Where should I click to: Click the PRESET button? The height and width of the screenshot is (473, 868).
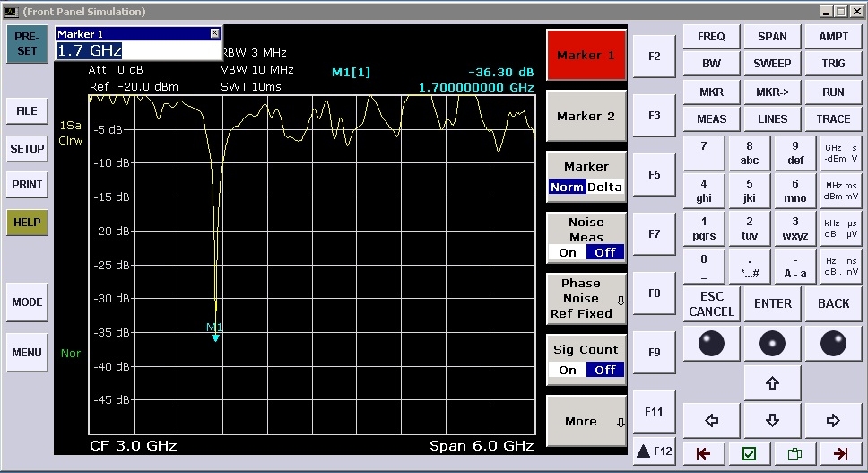[x=27, y=44]
